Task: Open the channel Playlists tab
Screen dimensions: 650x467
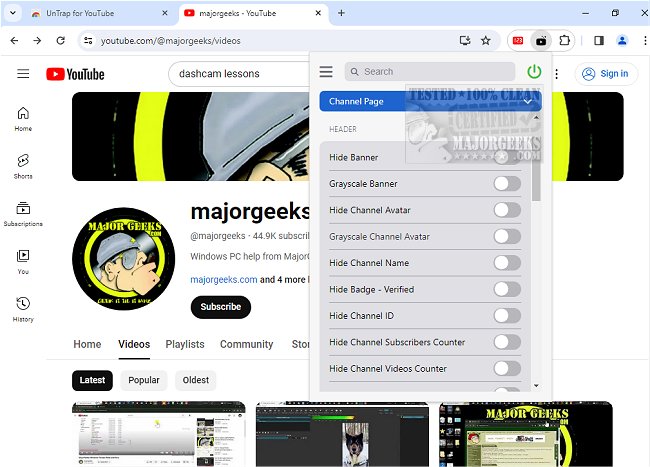Action: pos(185,344)
